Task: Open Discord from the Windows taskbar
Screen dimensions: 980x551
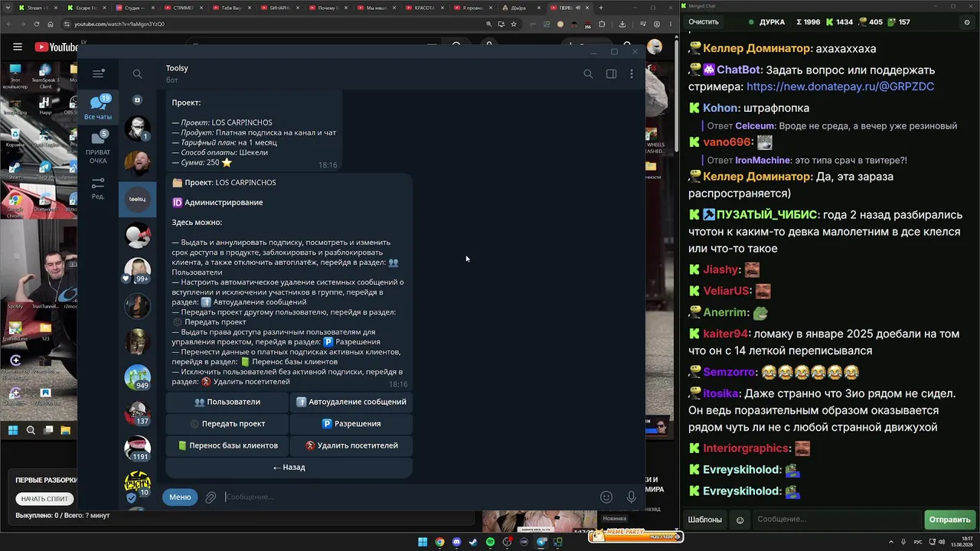Action: coord(456,543)
